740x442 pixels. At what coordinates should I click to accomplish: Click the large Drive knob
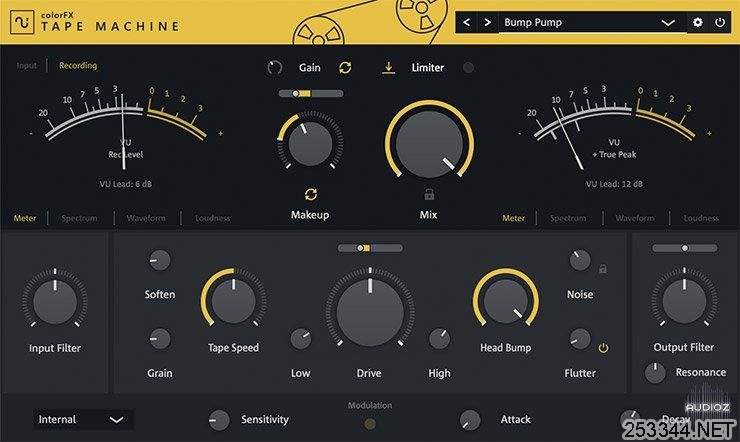click(x=370, y=312)
